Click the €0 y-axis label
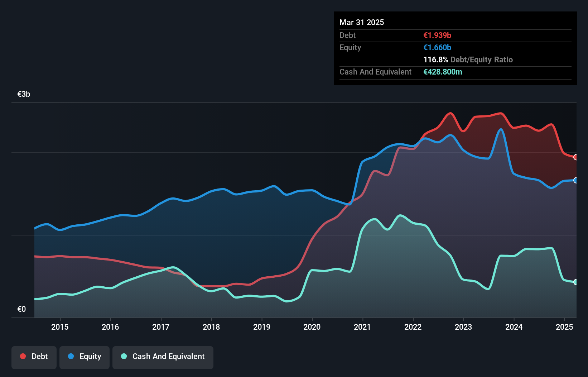 click(21, 309)
